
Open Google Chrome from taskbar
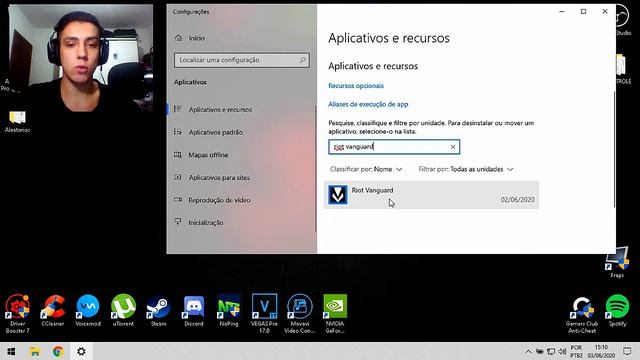pyautogui.click(x=58, y=351)
